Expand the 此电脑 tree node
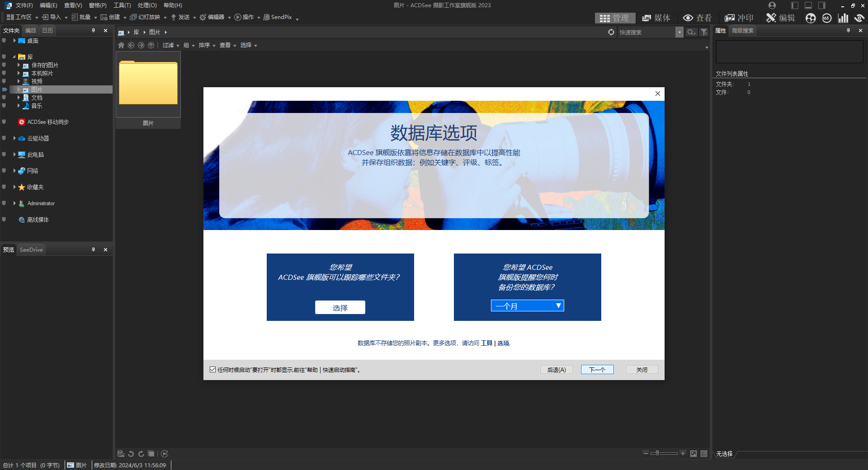 pyautogui.click(x=14, y=155)
